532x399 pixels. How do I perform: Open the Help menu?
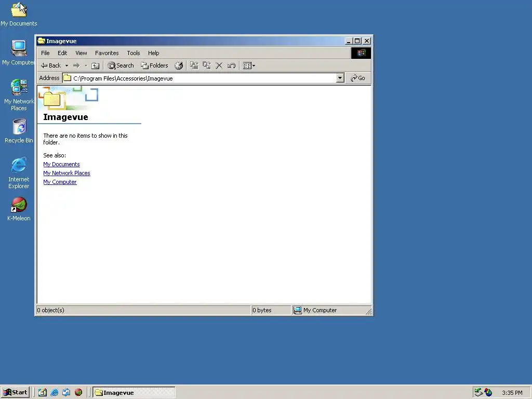(x=153, y=53)
